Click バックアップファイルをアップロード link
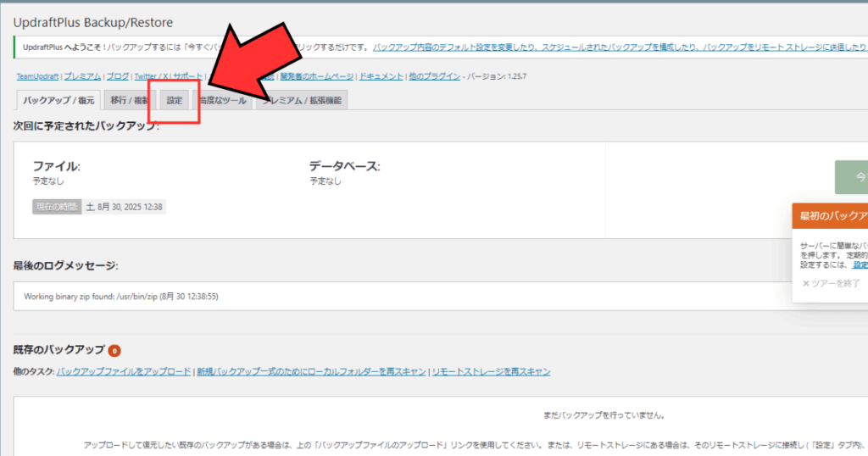 (124, 371)
